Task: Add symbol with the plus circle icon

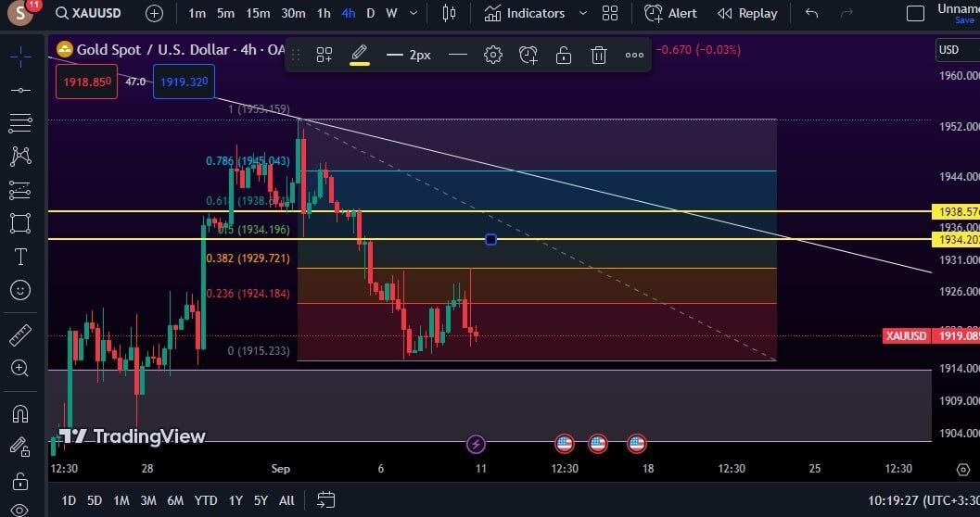Action: (x=154, y=13)
